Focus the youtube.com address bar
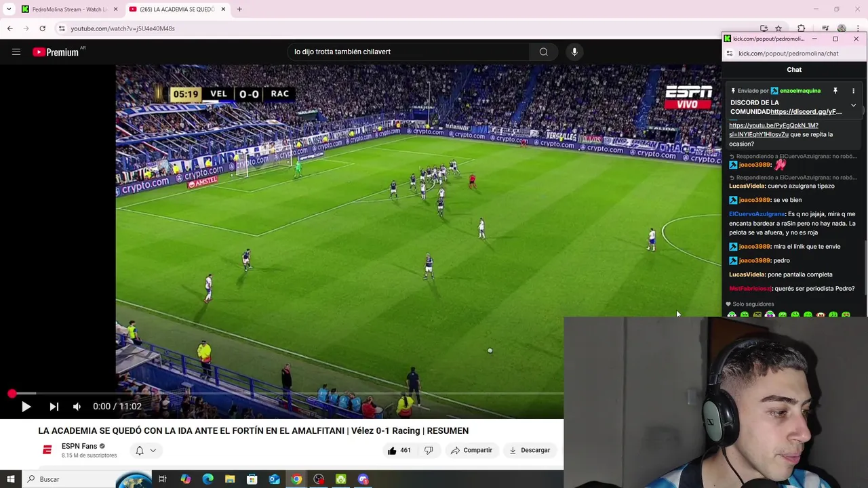This screenshot has width=868, height=488. tap(407, 28)
